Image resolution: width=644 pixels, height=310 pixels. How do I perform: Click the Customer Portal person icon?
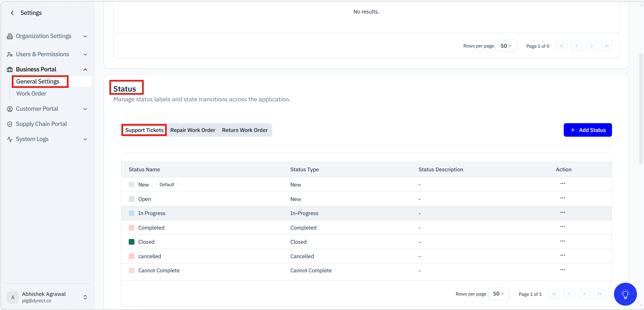point(10,109)
